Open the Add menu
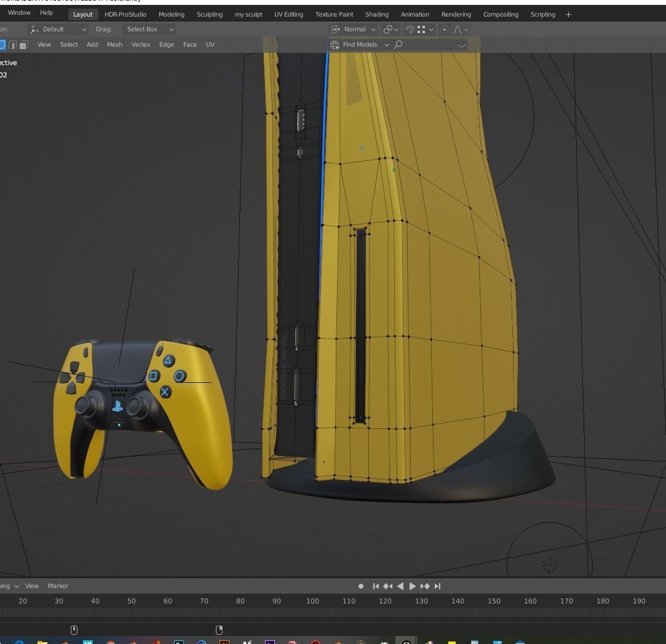The image size is (666, 644). click(x=92, y=45)
